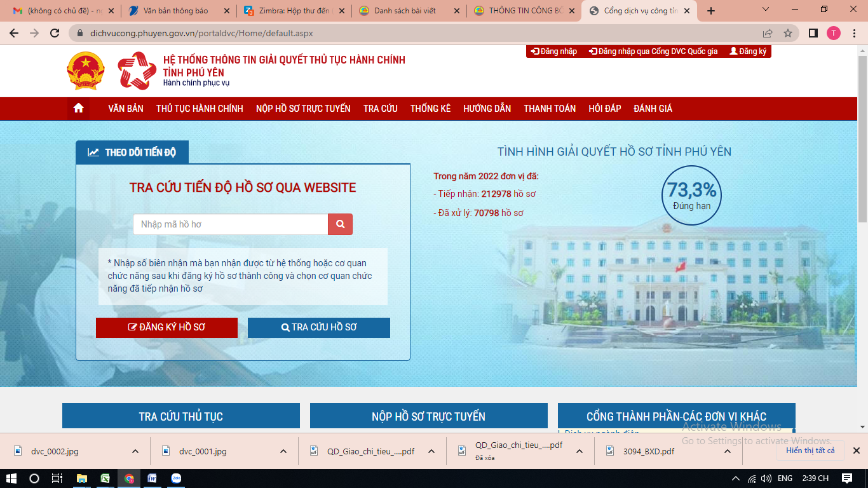Click the blue TRA CỨU HỒ SƠ button
This screenshot has width=868, height=488.
pyautogui.click(x=319, y=327)
